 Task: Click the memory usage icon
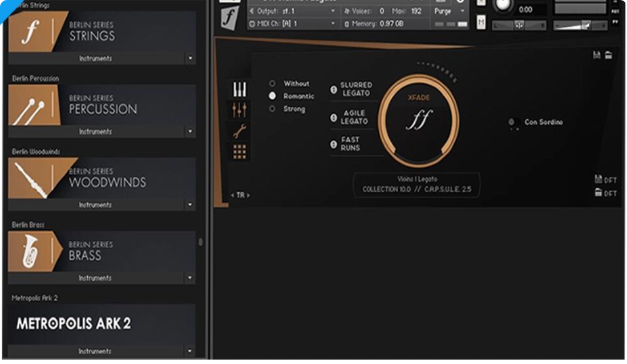(x=347, y=24)
